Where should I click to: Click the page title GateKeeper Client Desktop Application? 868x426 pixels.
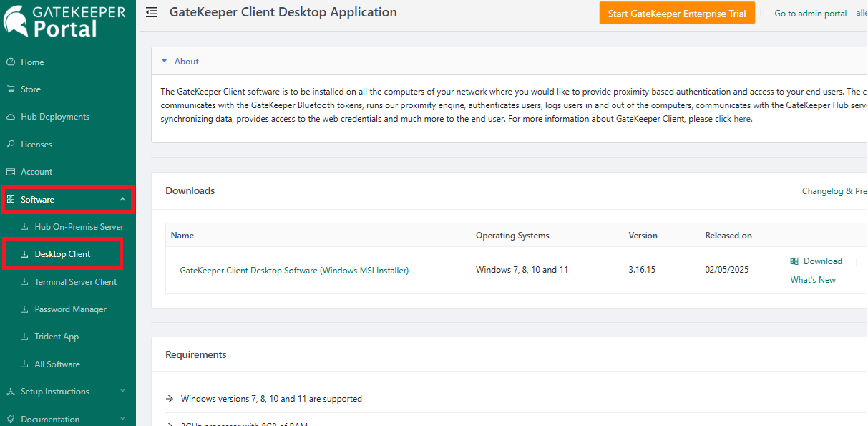click(x=283, y=12)
